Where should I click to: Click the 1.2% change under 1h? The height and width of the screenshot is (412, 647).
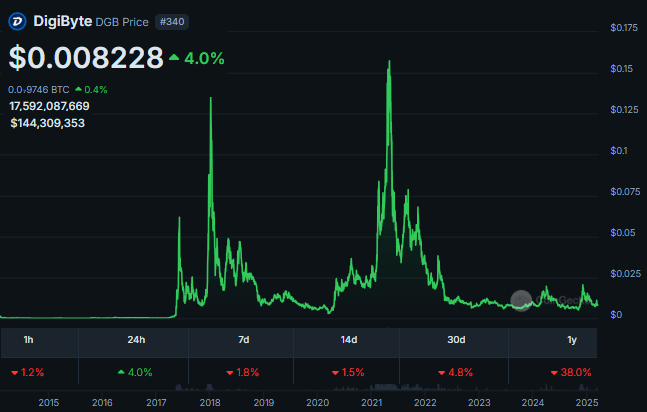tap(28, 372)
